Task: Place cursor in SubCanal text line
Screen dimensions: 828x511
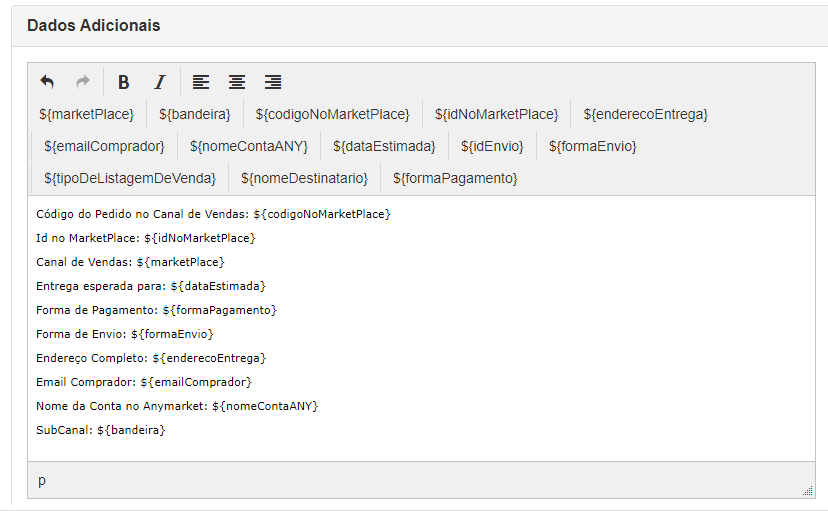Action: (101, 430)
